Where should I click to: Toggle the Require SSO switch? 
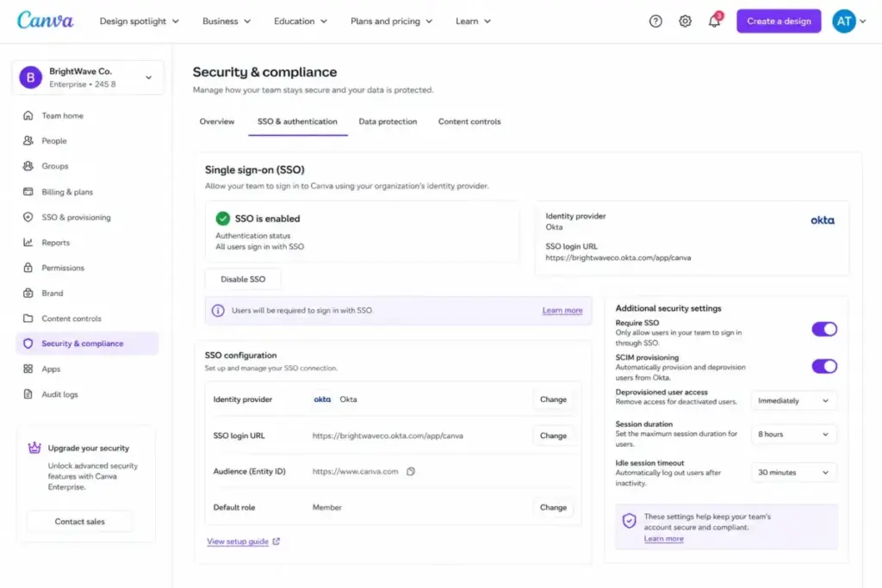824,329
